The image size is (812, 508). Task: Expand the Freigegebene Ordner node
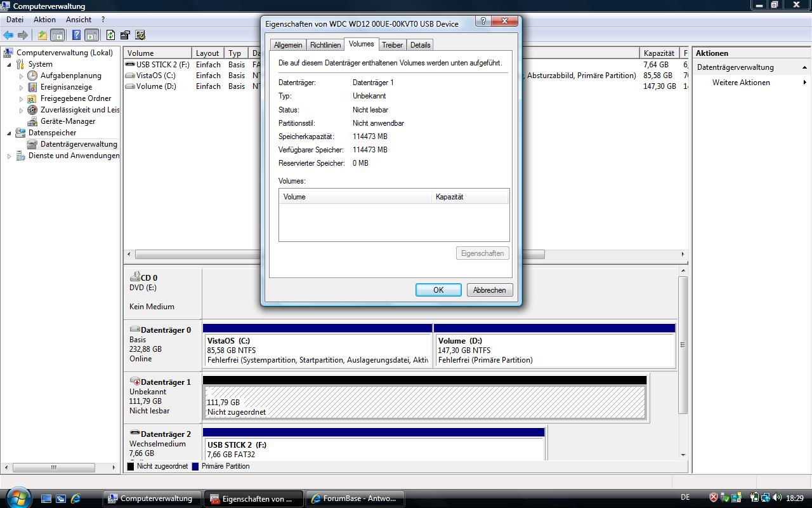click(21, 99)
